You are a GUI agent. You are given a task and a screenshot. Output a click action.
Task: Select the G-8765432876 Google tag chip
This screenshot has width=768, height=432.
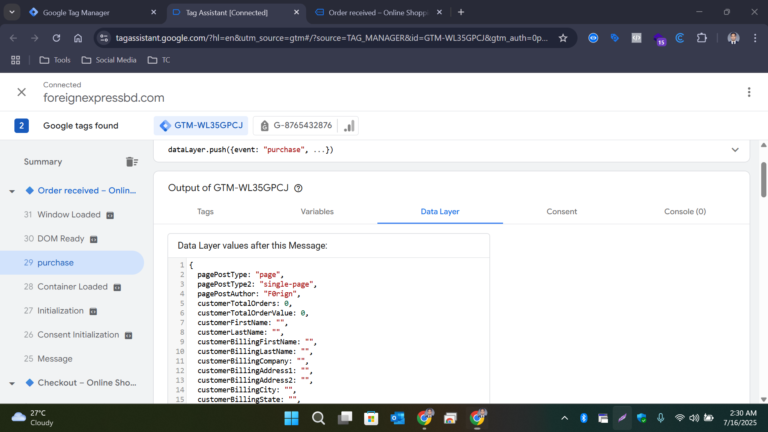coord(296,126)
